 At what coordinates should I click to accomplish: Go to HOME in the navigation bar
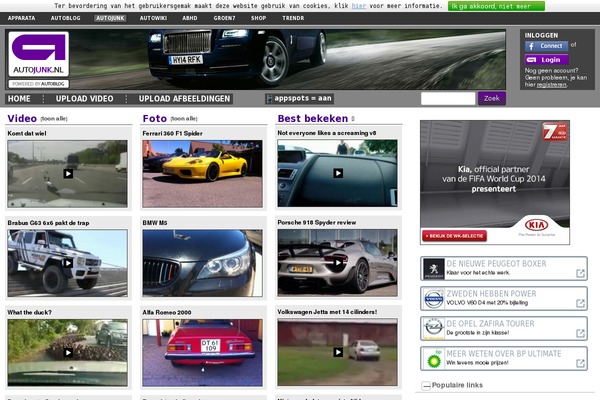click(x=19, y=99)
